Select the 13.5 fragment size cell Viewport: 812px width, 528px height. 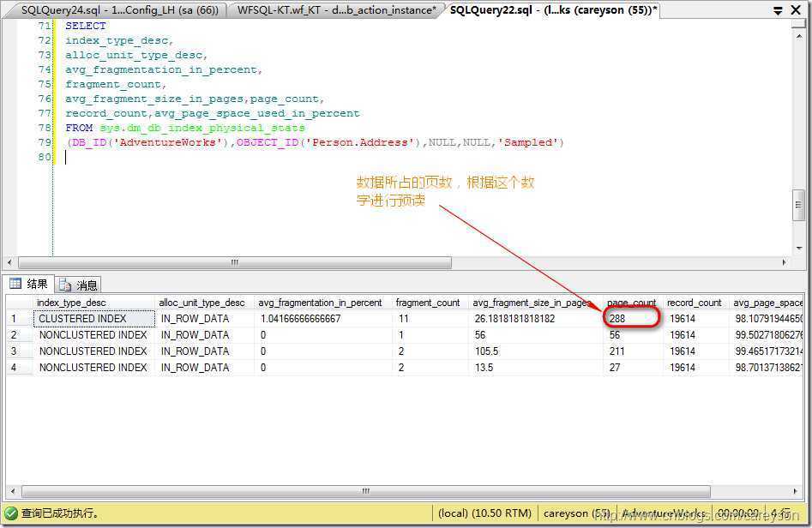pyautogui.click(x=536, y=368)
